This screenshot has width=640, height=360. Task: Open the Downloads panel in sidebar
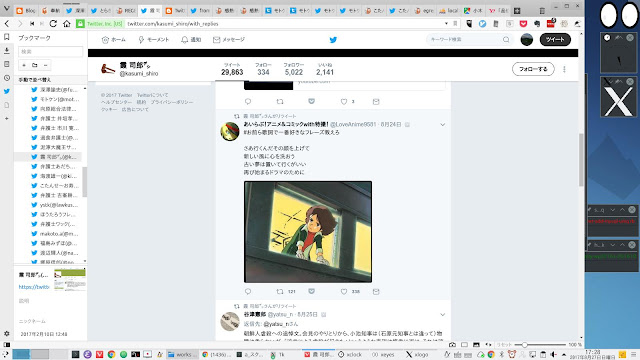[x=7, y=51]
